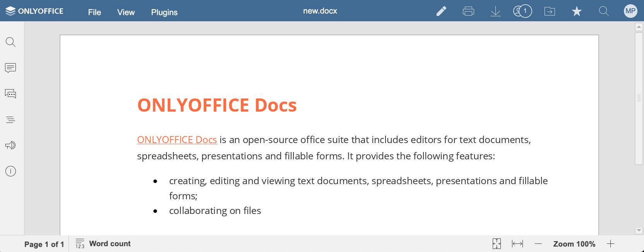This screenshot has width=644, height=252.
Task: Click the feedback megaphone icon
Action: [x=10, y=145]
